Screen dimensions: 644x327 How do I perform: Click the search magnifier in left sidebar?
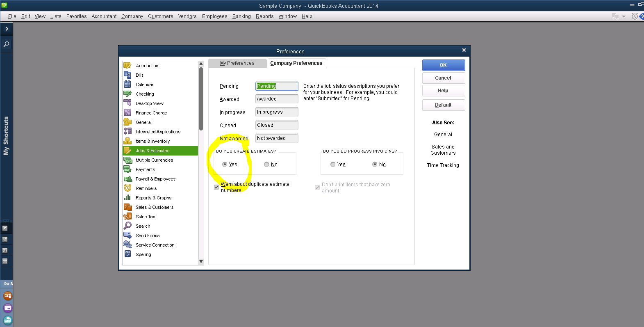click(x=6, y=44)
